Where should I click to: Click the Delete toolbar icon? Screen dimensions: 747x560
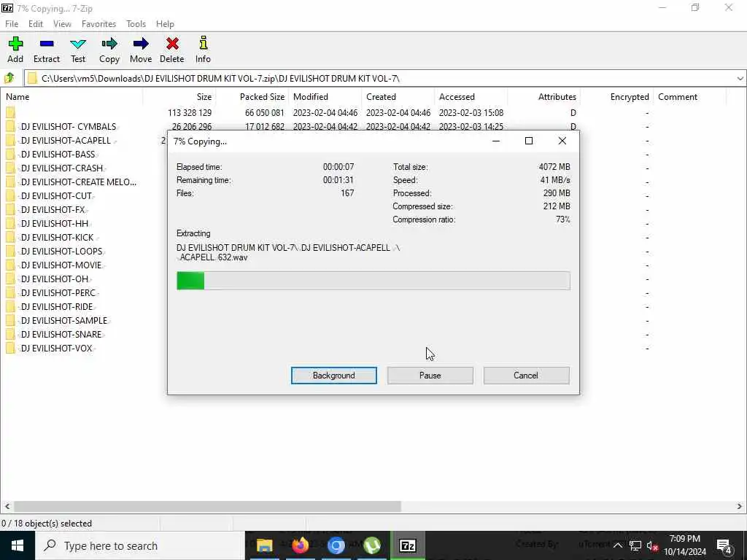click(172, 44)
